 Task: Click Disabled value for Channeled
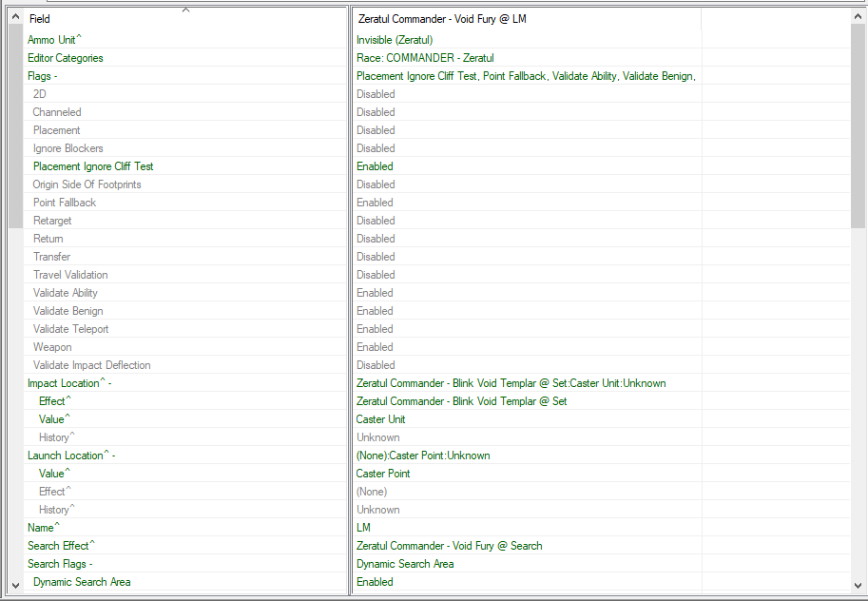[376, 112]
